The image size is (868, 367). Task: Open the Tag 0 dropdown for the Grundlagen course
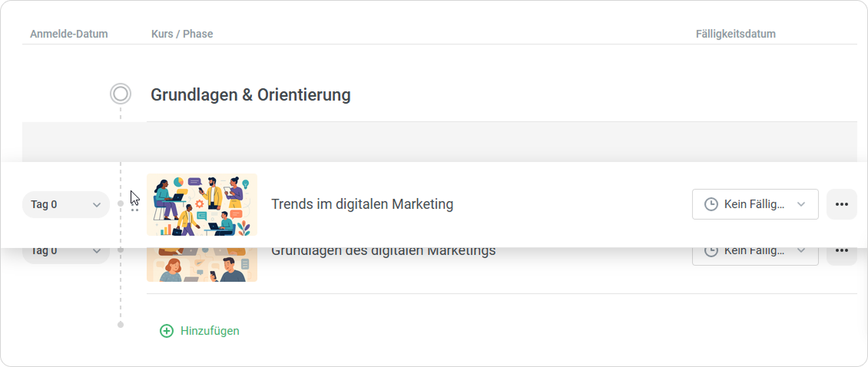[65, 253]
